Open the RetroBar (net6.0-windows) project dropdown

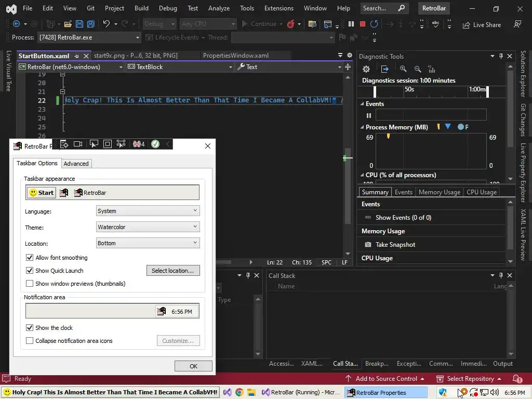pyautogui.click(x=71, y=67)
